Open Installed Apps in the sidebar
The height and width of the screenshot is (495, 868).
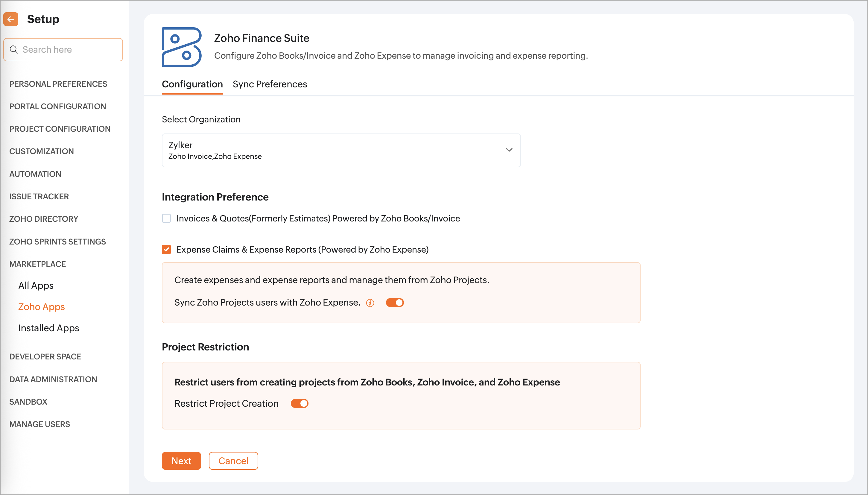tap(48, 328)
